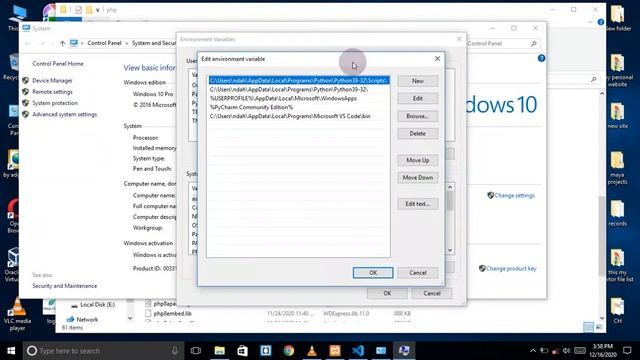Open Explorer quick access toolbar dropdown
640x360 pixels.
[x=98, y=10]
